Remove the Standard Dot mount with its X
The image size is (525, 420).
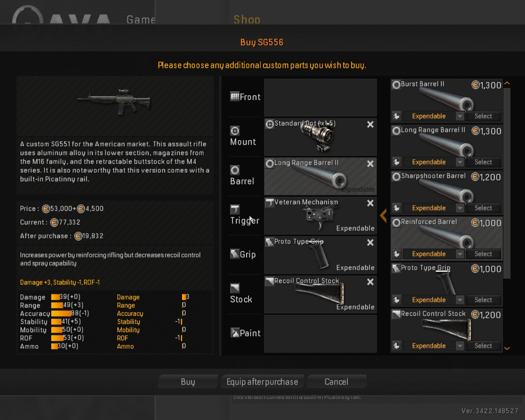click(x=370, y=124)
